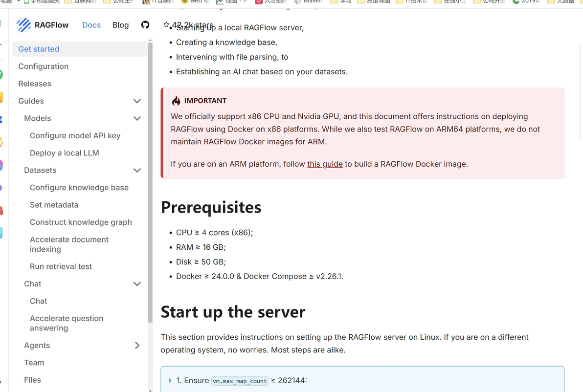583x392 pixels.
Task: Open Deploy a local LLM guide
Action: coord(65,153)
